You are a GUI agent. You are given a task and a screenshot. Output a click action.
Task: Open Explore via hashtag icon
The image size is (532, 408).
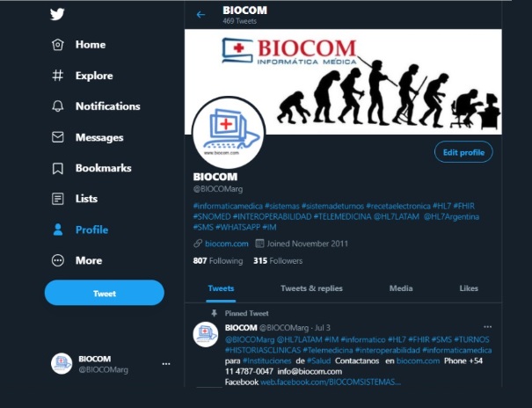point(58,76)
